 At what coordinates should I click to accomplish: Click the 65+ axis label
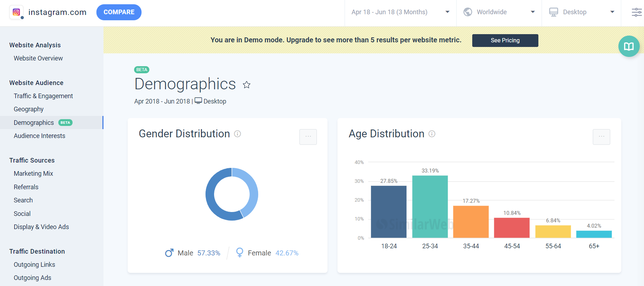click(x=594, y=246)
